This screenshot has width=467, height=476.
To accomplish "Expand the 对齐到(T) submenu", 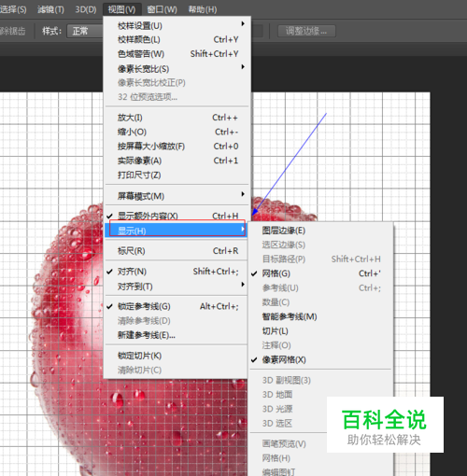I will point(177,287).
